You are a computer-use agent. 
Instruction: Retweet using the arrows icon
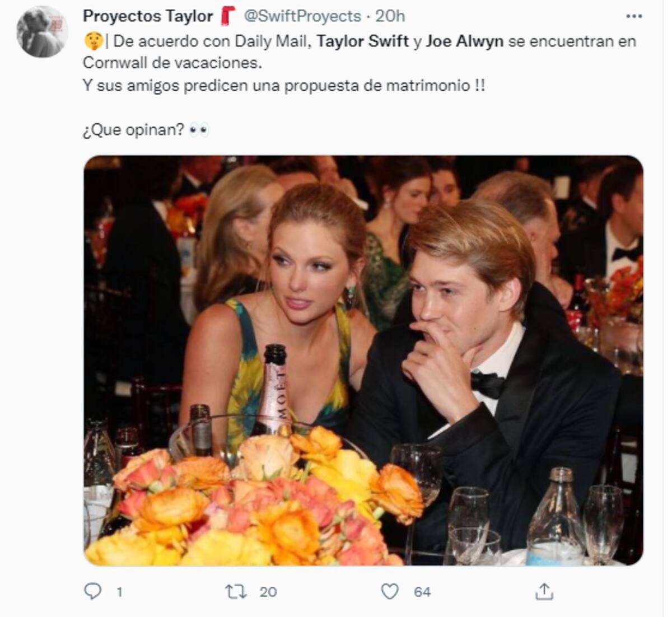click(235, 591)
